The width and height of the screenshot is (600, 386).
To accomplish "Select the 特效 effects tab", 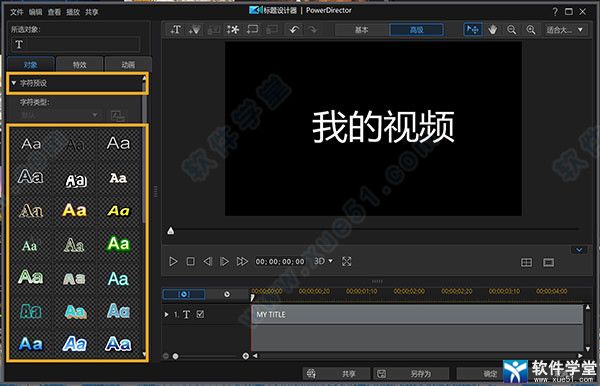I will [80, 64].
